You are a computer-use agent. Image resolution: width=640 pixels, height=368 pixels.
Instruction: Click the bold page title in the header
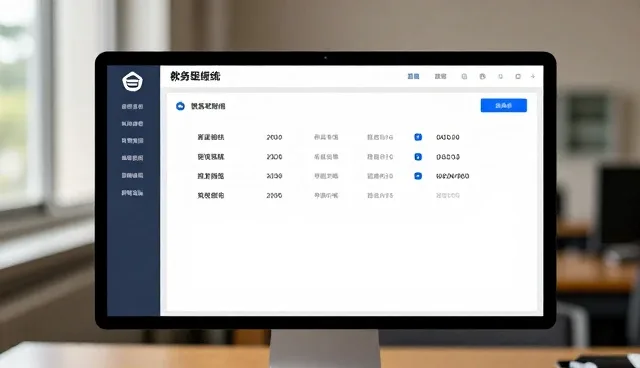195,76
